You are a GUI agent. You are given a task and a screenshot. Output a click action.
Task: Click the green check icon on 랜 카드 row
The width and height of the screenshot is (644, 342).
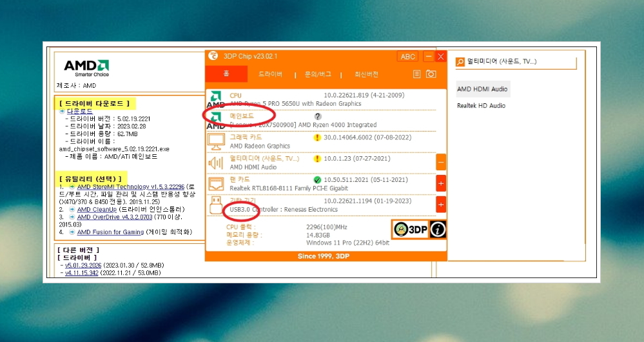317,179
